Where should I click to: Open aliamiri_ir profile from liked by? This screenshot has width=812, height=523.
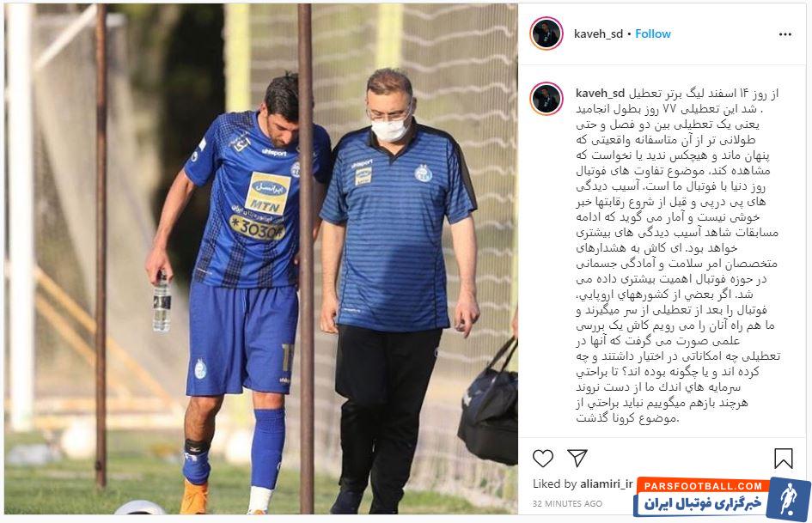[x=607, y=483]
